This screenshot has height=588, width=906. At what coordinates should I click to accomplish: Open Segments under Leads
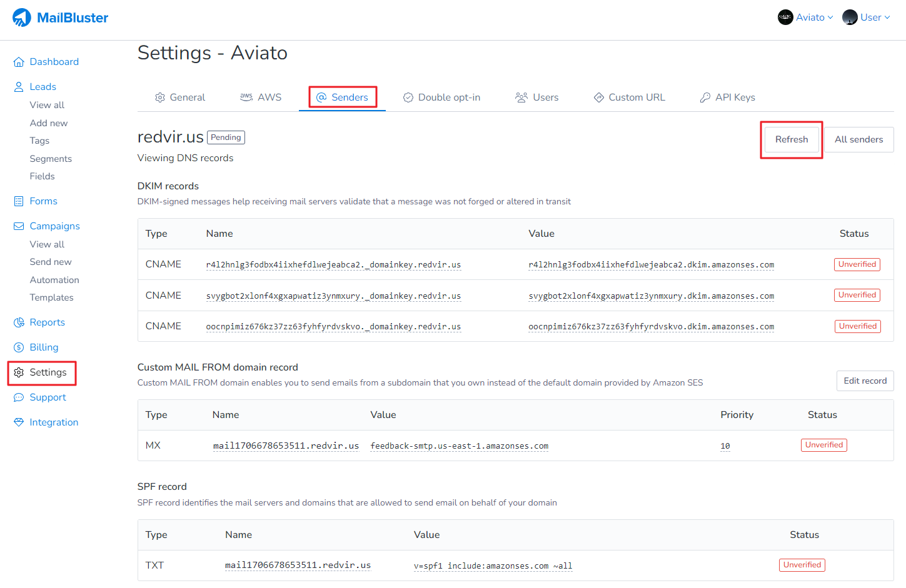51,159
